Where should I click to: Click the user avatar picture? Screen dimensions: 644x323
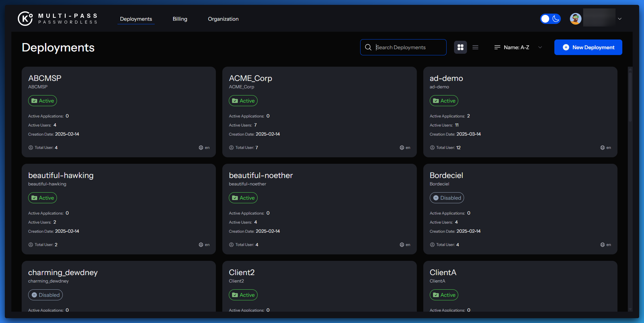pyautogui.click(x=576, y=19)
